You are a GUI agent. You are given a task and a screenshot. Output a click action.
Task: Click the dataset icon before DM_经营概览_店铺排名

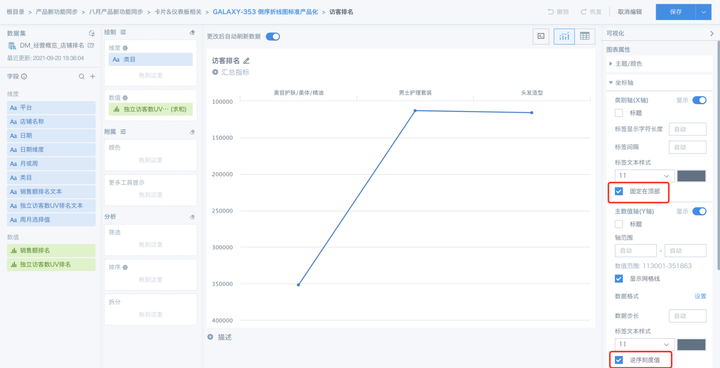(x=12, y=45)
